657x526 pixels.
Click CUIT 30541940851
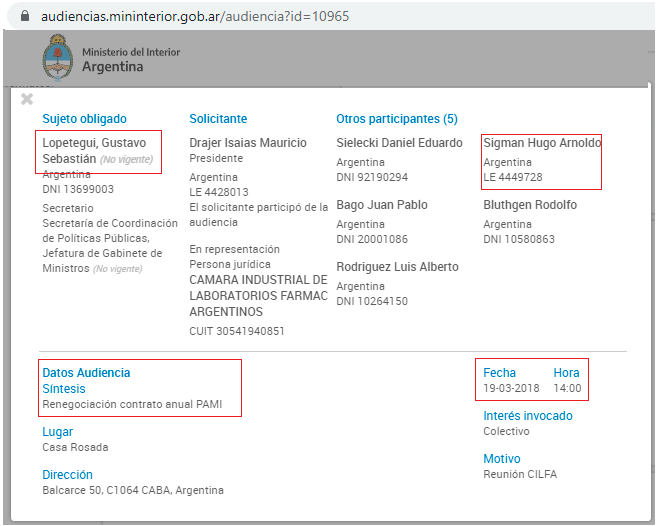click(237, 331)
